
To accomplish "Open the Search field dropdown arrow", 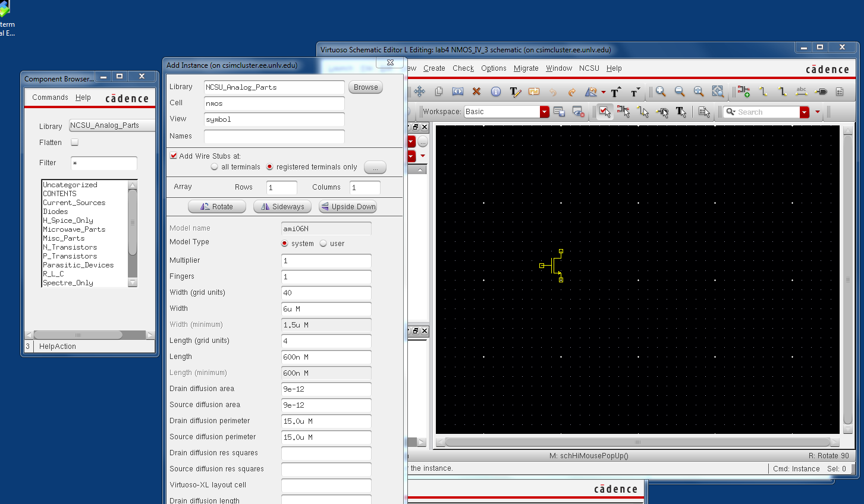I will pyautogui.click(x=805, y=112).
